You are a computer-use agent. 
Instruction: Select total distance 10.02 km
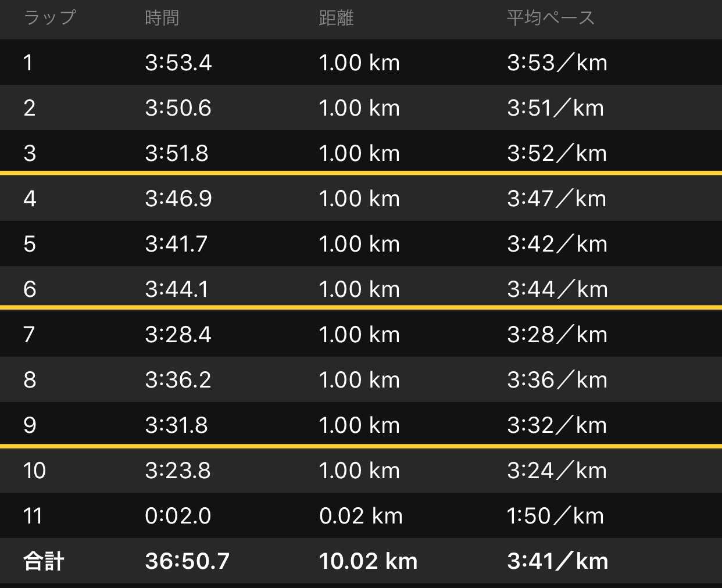click(368, 561)
